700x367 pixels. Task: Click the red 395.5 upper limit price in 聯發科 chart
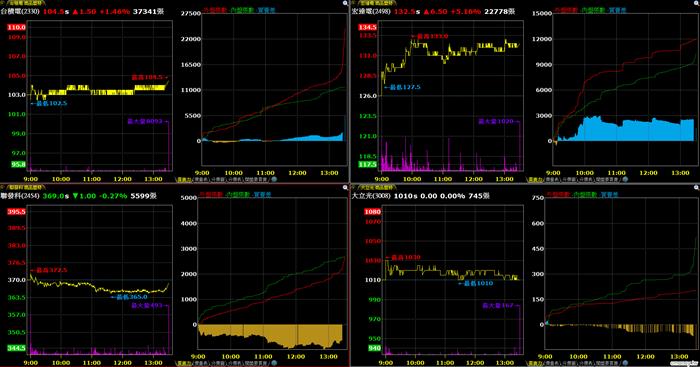(x=17, y=212)
